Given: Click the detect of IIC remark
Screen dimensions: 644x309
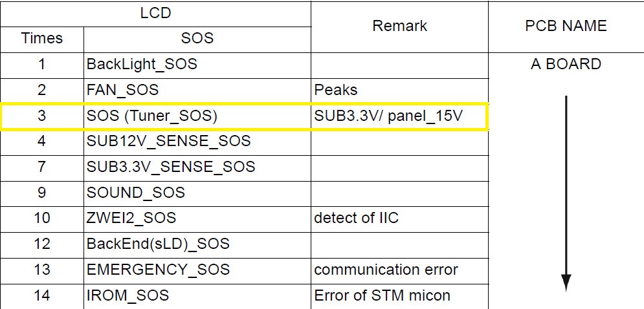Looking at the screenshot, I should click(356, 218).
